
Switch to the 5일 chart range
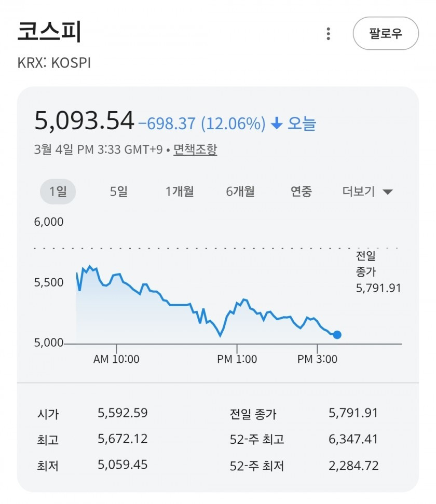tap(118, 192)
